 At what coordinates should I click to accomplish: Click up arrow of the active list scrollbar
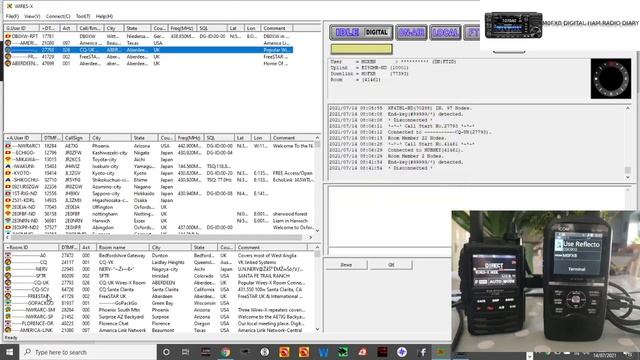(317, 138)
